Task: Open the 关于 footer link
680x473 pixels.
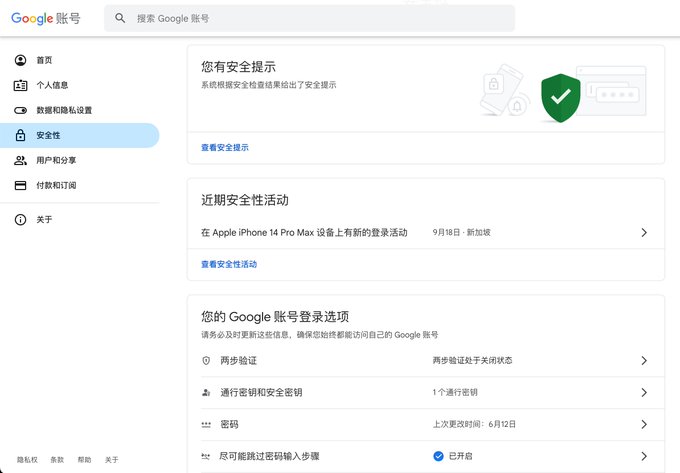Action: click(x=111, y=460)
